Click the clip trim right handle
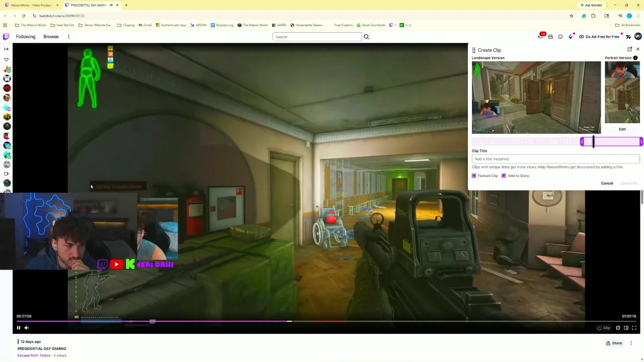The image size is (644, 362). pyautogui.click(x=641, y=142)
